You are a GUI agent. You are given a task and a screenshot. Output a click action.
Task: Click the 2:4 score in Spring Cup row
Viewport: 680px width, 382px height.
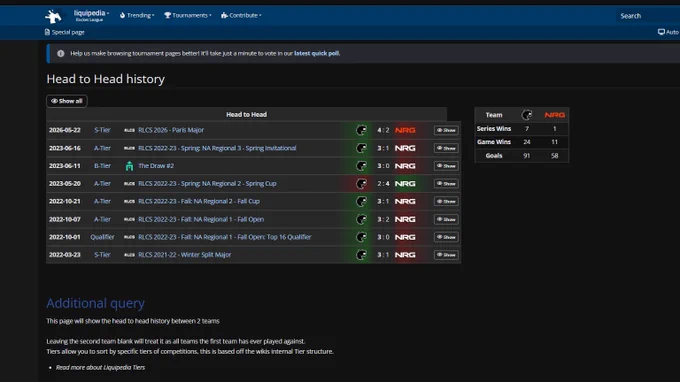pyautogui.click(x=383, y=184)
